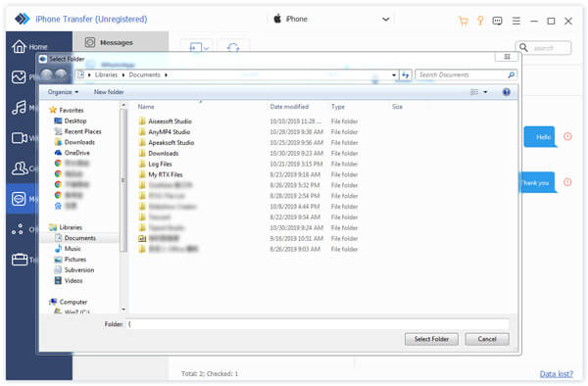Open the dialog help question icon
Screen dimensions: 588x386
click(507, 92)
